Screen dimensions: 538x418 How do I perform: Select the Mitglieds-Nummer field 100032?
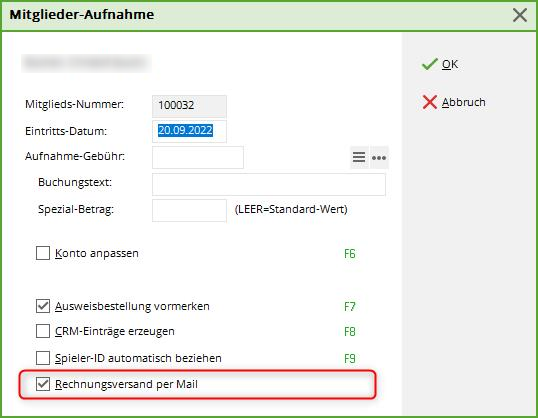[189, 106]
